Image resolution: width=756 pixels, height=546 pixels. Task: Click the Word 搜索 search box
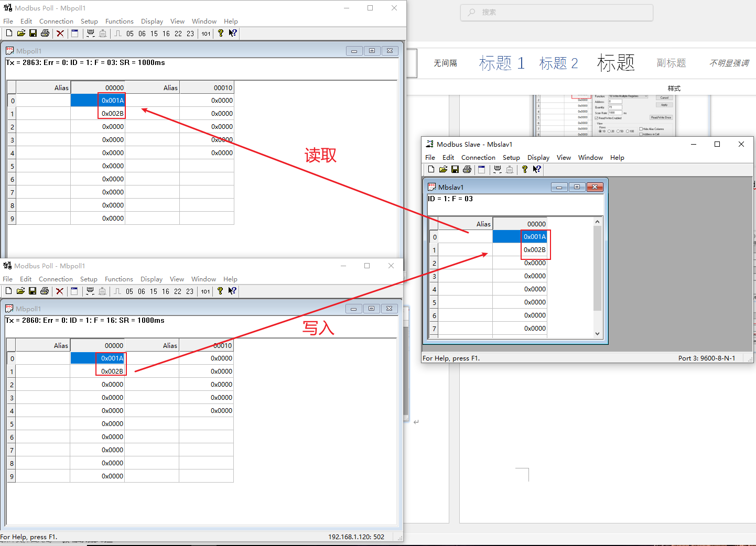point(557,12)
